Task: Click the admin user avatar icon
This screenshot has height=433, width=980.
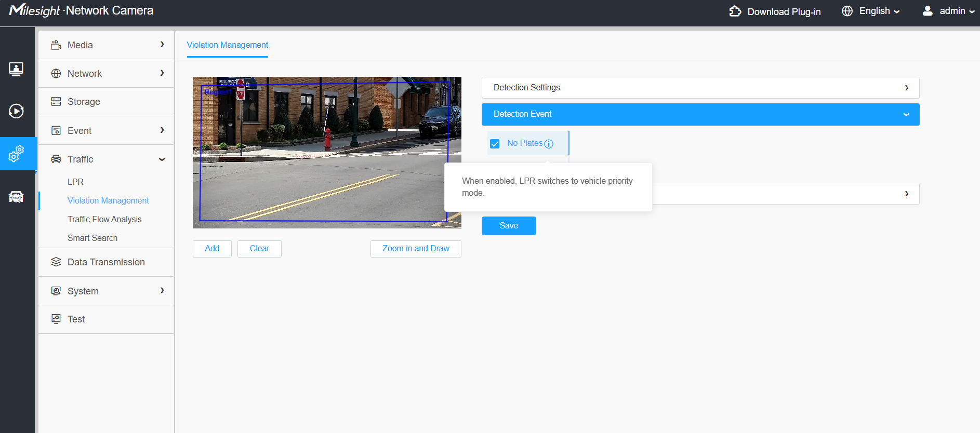Action: [928, 11]
